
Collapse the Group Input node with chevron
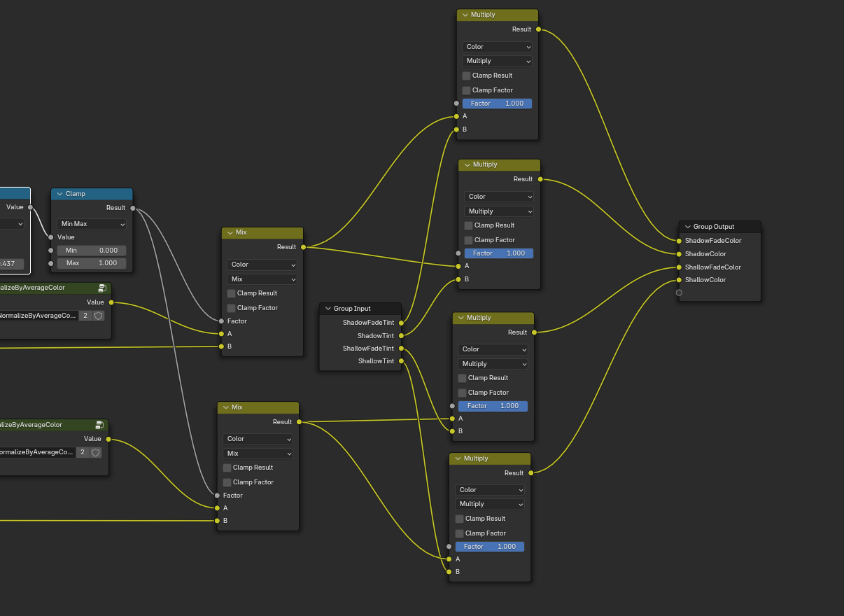pyautogui.click(x=328, y=309)
